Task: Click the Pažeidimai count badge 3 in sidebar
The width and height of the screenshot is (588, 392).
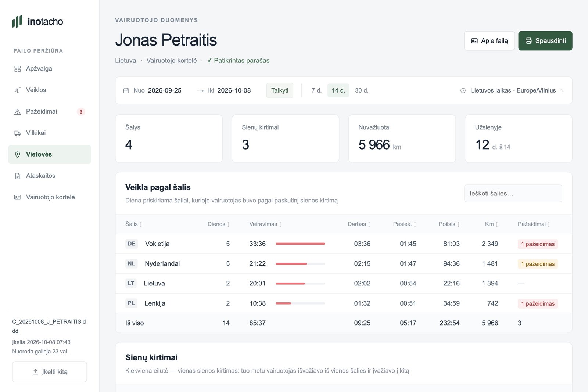Action: click(81, 112)
